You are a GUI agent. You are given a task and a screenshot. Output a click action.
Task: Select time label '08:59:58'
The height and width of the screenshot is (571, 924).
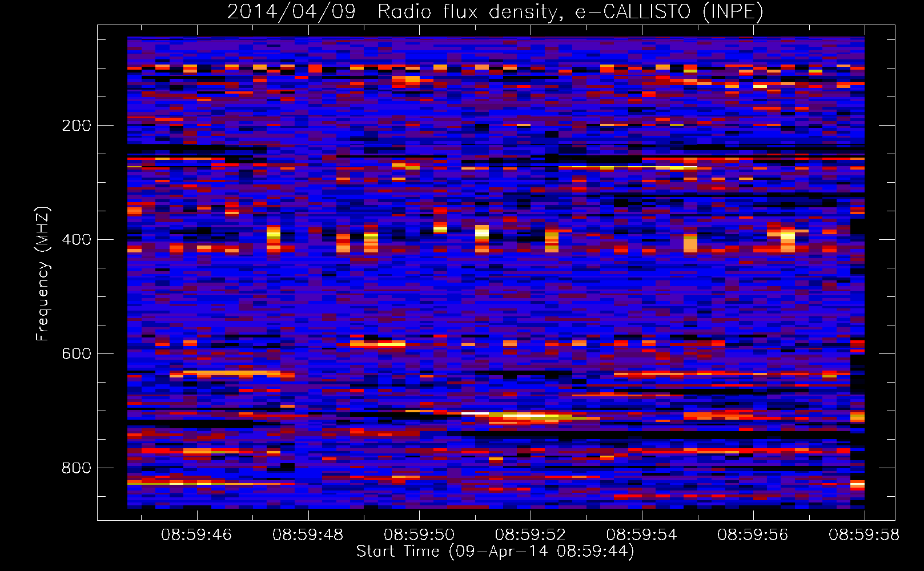click(x=864, y=535)
